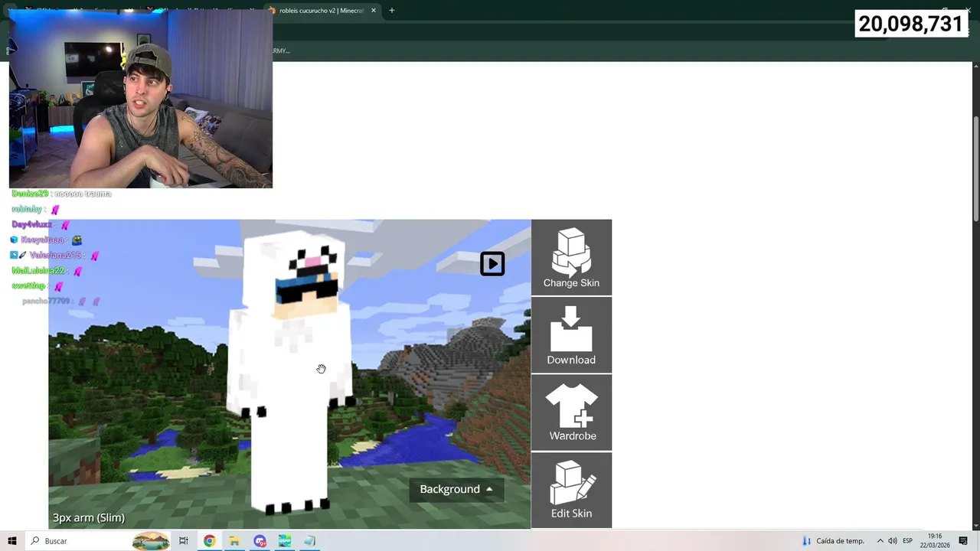Close the 'robleis cucurucho v2' browser tab
The image size is (980, 551).
click(x=374, y=11)
